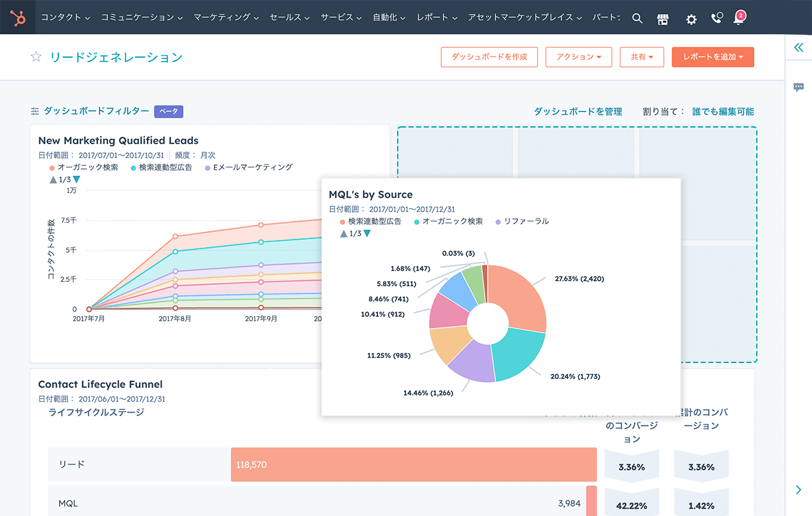This screenshot has height=516, width=812.
Task: Click the 20.24% teal pie slice
Action: coord(519,356)
